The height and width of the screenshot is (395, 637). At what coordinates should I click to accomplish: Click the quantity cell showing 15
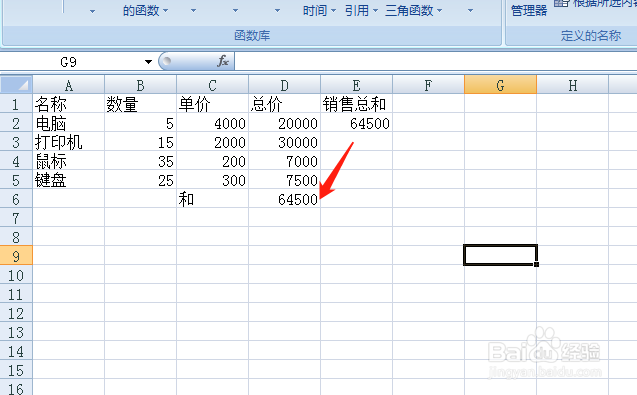(141, 142)
